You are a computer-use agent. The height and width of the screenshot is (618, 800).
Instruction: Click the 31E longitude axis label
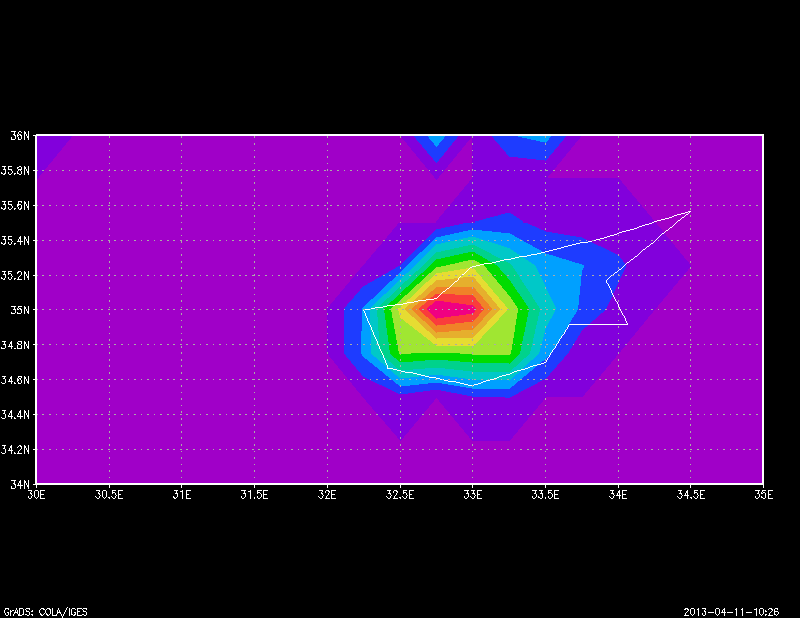click(182, 495)
